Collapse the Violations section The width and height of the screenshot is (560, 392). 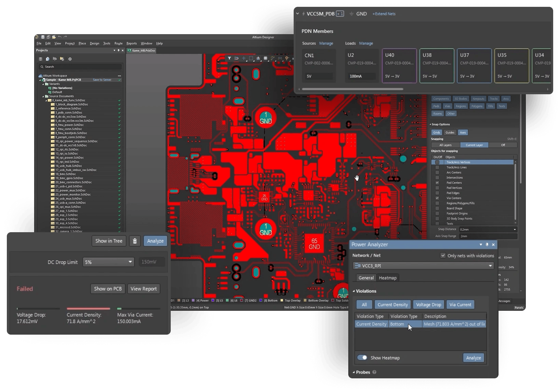coord(354,291)
